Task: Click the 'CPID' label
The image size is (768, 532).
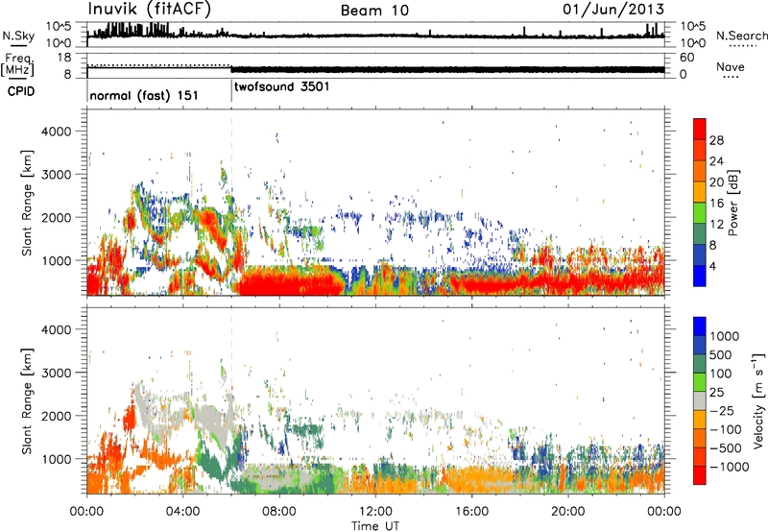Action: (21, 91)
